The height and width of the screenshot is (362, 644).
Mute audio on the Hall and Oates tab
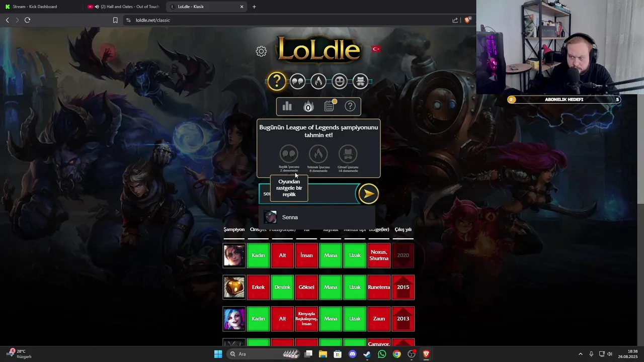(97, 7)
